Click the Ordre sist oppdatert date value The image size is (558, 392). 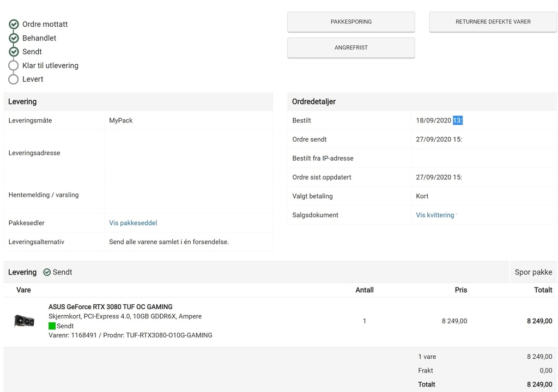click(x=439, y=177)
